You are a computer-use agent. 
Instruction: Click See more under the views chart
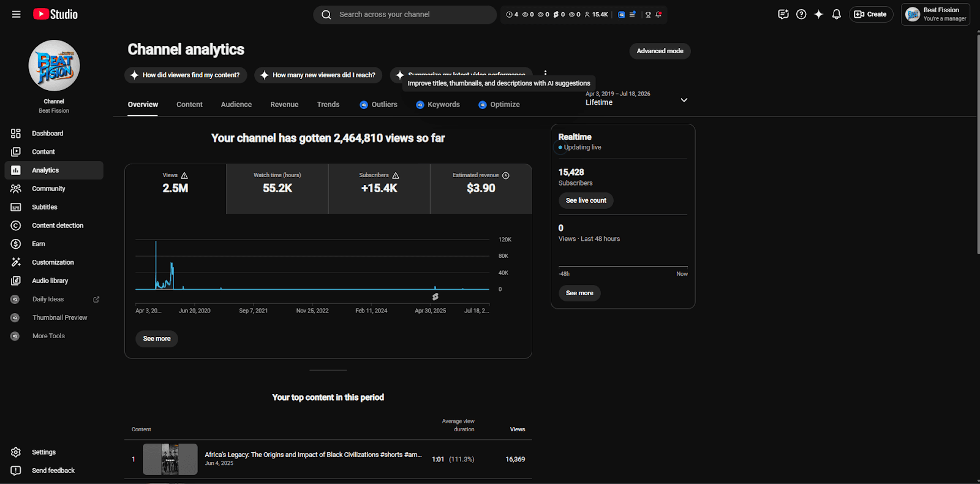click(x=157, y=339)
